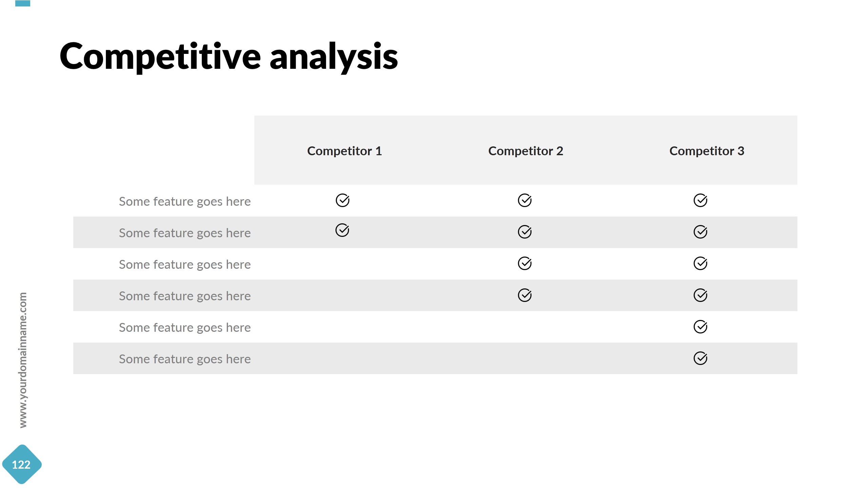
Task: Click Competitor 1's checkmark in the second feature row
Action: (342, 230)
